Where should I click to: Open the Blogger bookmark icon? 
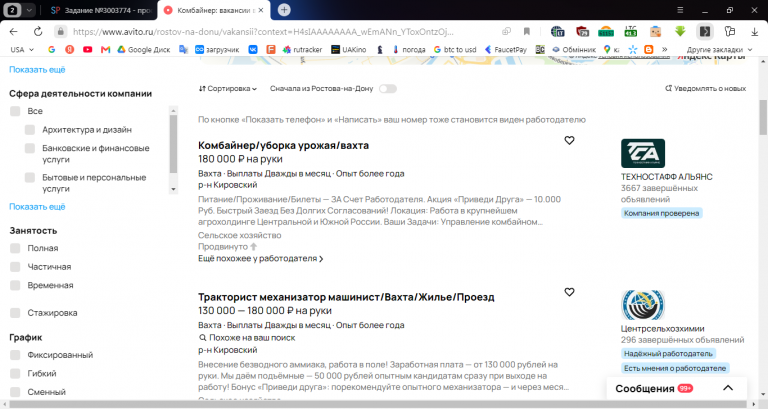(648, 49)
